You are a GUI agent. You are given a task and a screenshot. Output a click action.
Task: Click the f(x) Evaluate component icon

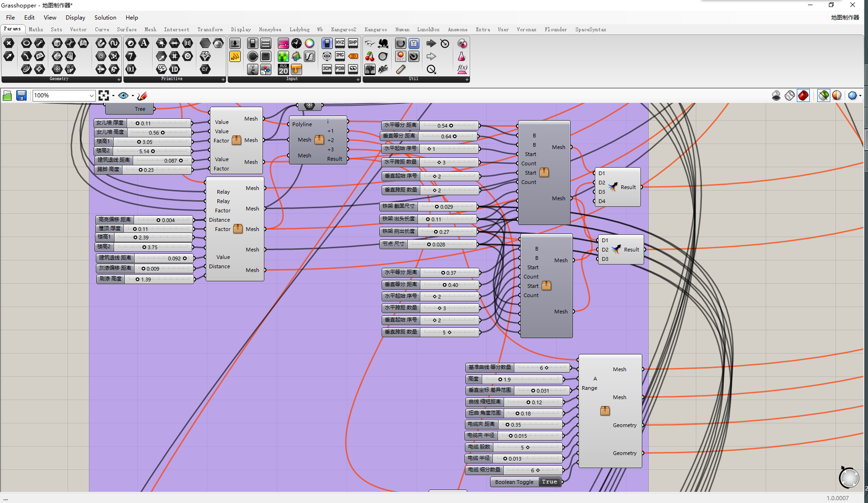tap(462, 69)
